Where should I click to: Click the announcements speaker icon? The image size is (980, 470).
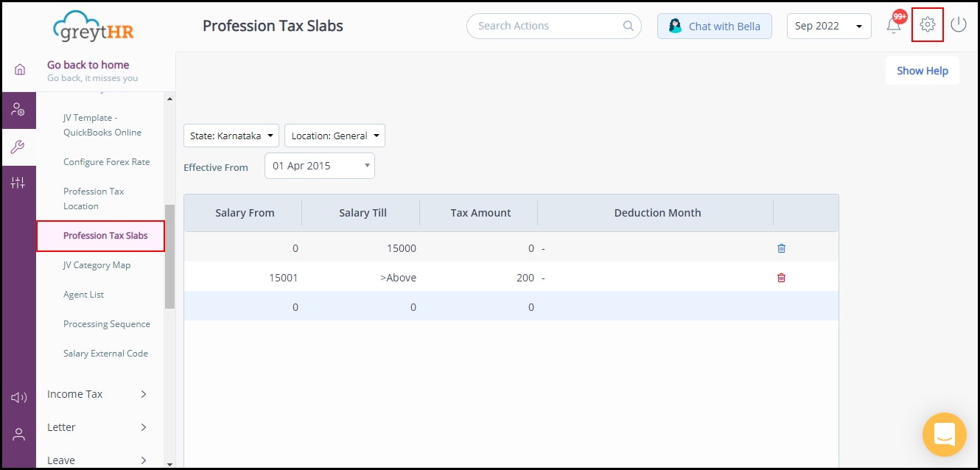tap(18, 397)
